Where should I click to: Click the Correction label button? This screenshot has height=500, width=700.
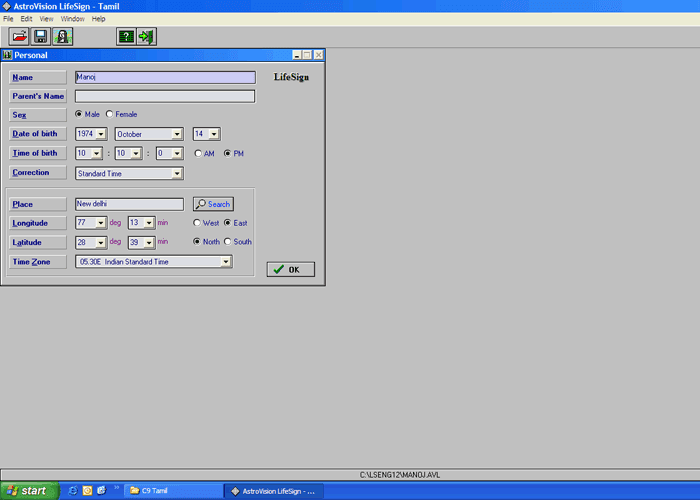click(38, 172)
